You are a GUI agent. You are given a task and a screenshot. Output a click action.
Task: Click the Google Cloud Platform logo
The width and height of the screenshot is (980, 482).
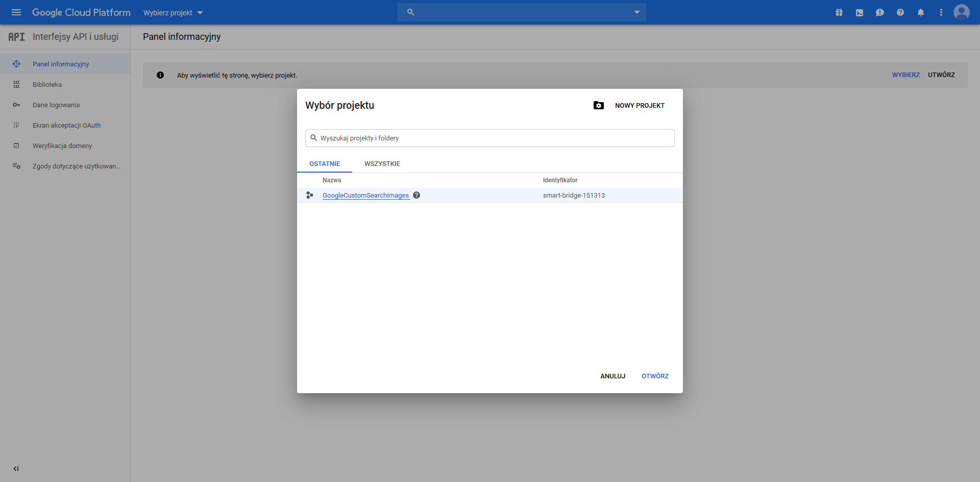pyautogui.click(x=81, y=12)
